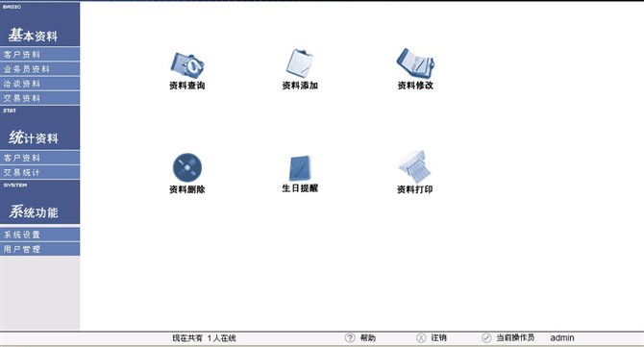This screenshot has width=644, height=347.
Task: Open the 资料删除 disc icon
Action: (187, 167)
